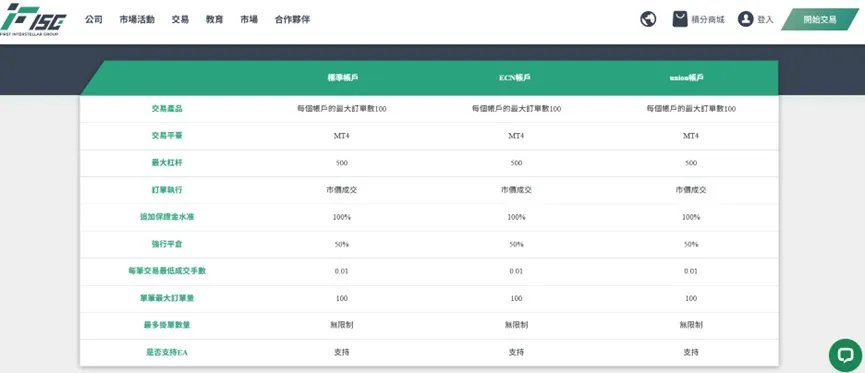This screenshot has width=865, height=373.
Task: Click the 開始交易 button
Action: click(x=820, y=19)
